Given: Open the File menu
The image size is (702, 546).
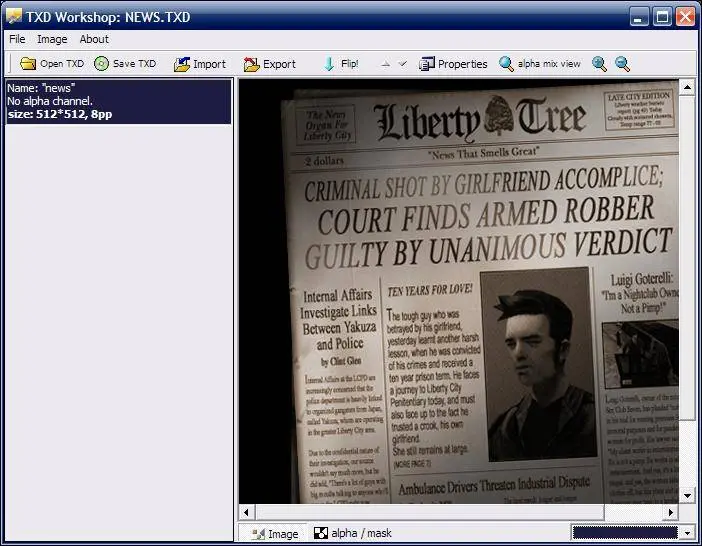Looking at the screenshot, I should [17, 39].
